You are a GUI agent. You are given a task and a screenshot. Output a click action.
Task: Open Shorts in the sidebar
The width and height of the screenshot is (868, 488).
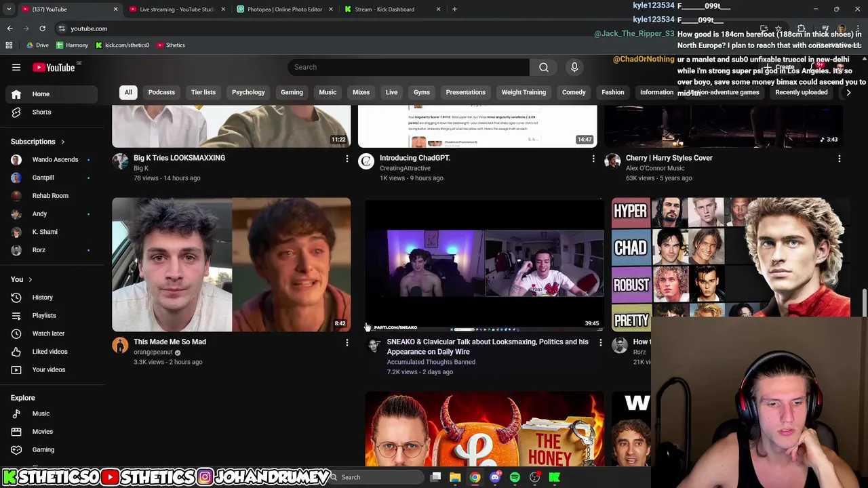tap(52, 112)
